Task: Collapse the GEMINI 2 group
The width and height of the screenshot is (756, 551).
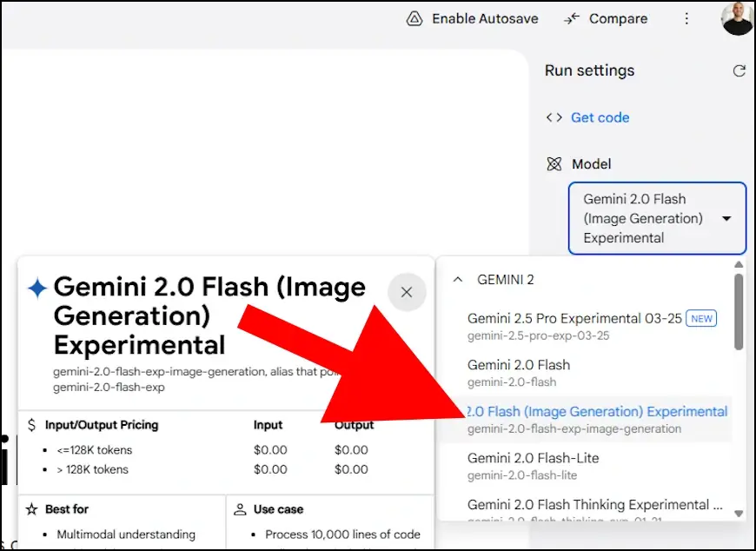Action: (x=458, y=280)
